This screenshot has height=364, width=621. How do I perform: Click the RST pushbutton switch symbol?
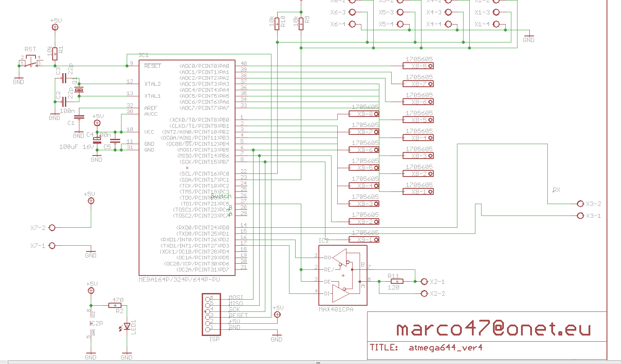(x=30, y=64)
